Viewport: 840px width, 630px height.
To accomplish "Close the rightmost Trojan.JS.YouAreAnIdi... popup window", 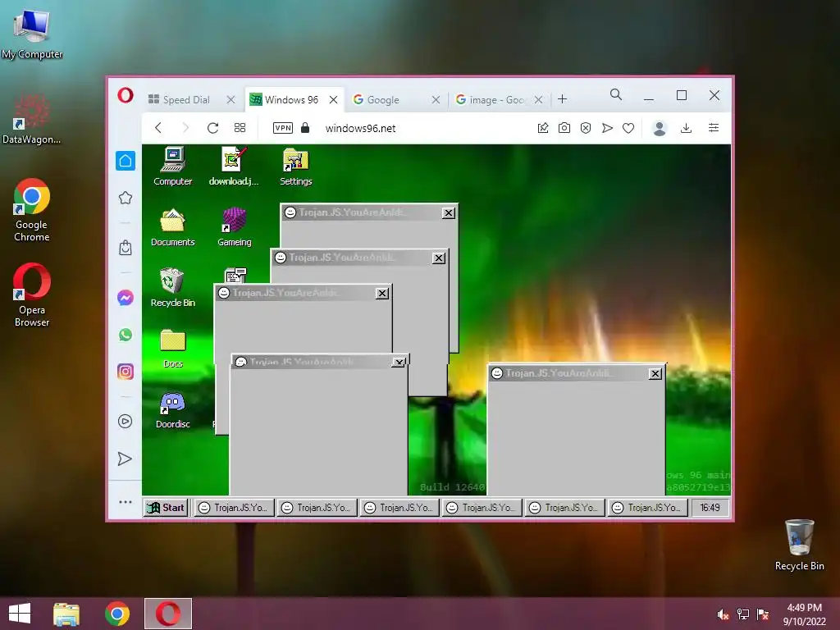I will [x=655, y=373].
